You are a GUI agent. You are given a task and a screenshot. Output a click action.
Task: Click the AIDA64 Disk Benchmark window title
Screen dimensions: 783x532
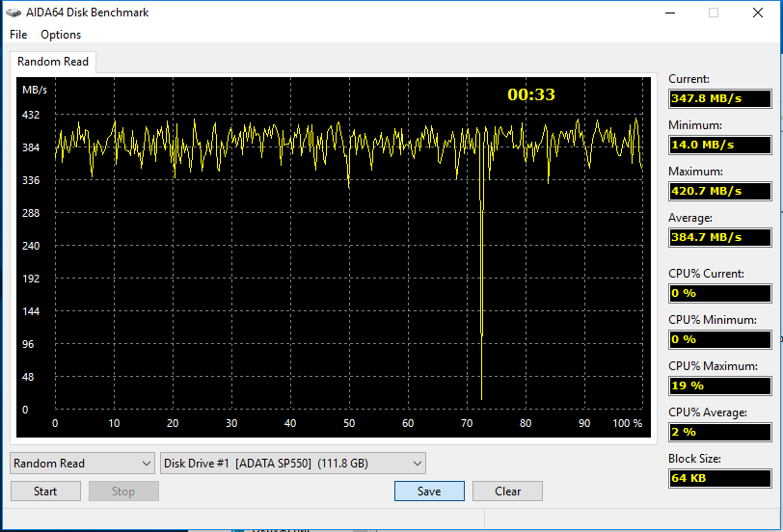87,13
